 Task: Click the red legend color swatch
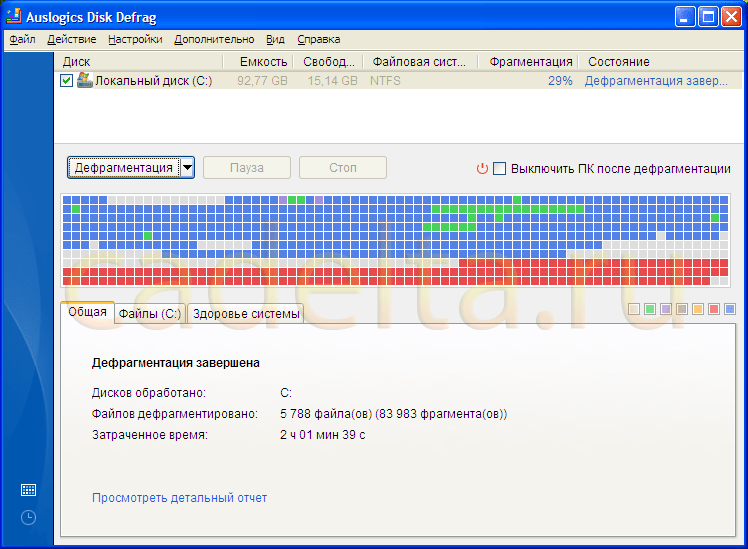[x=714, y=309]
